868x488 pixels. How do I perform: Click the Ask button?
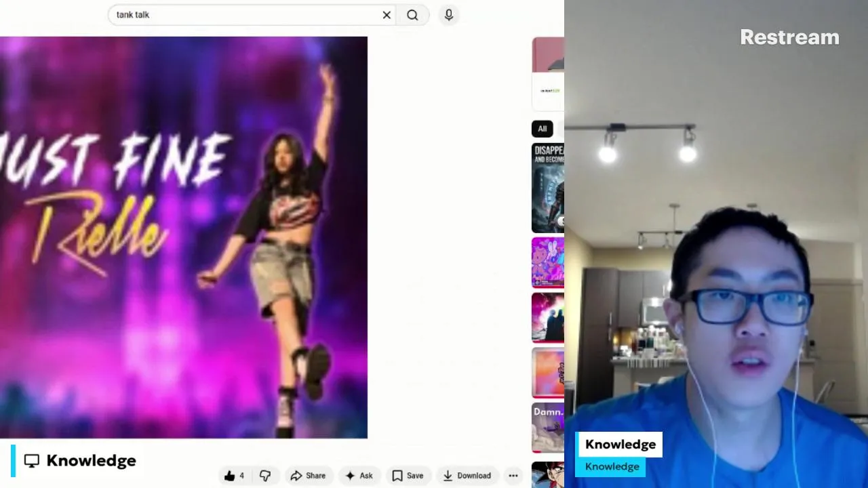359,476
